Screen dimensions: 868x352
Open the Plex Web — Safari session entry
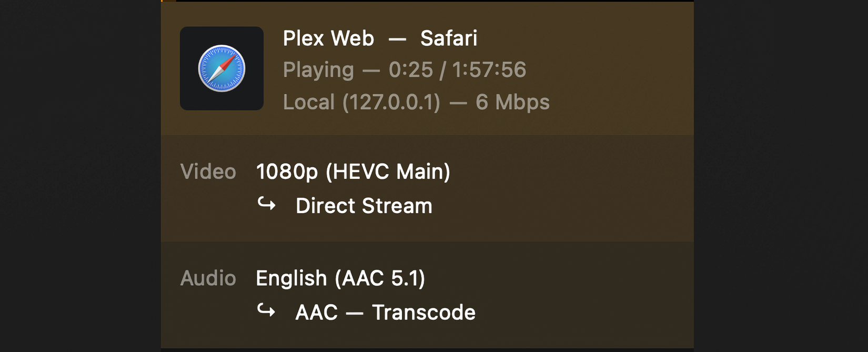tap(380, 38)
